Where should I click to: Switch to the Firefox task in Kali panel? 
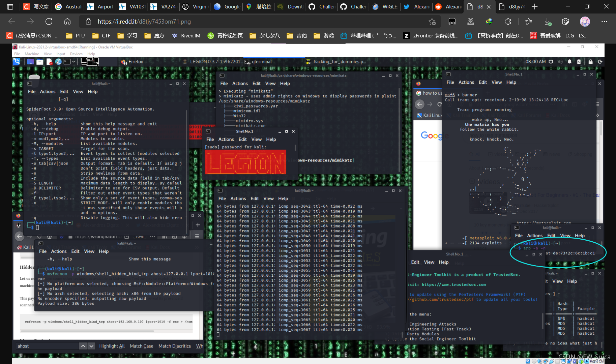click(x=132, y=62)
